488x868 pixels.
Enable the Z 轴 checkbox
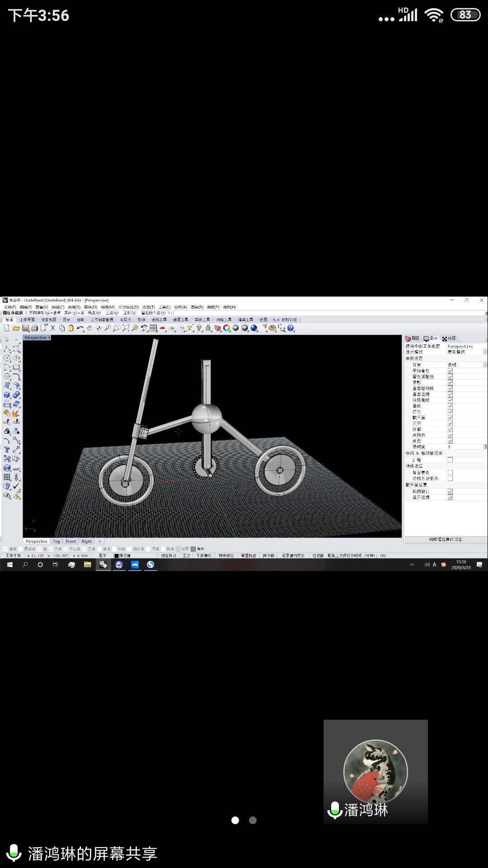pyautogui.click(x=450, y=460)
